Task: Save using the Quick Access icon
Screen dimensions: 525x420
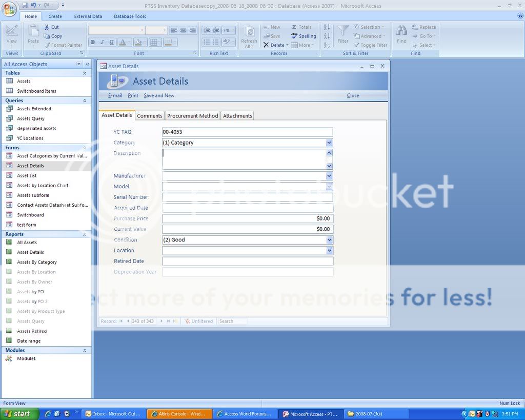Action: coord(25,5)
